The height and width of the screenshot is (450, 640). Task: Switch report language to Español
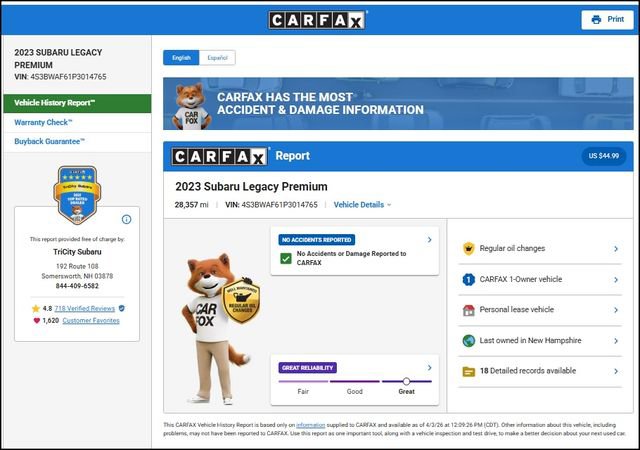pyautogui.click(x=217, y=58)
